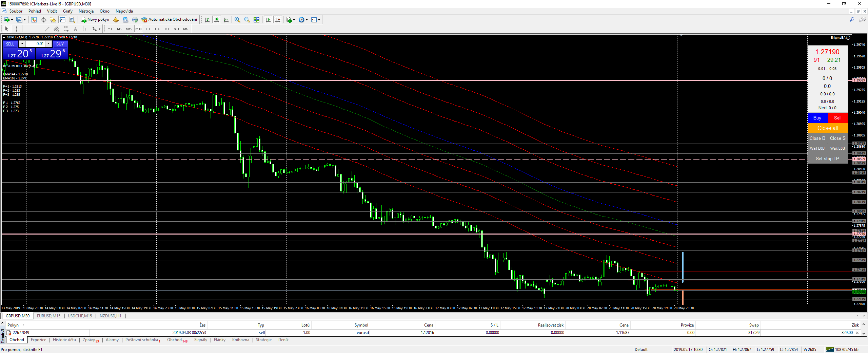Click the Zoom In magnifier
This screenshot has height=353, width=868.
(237, 20)
